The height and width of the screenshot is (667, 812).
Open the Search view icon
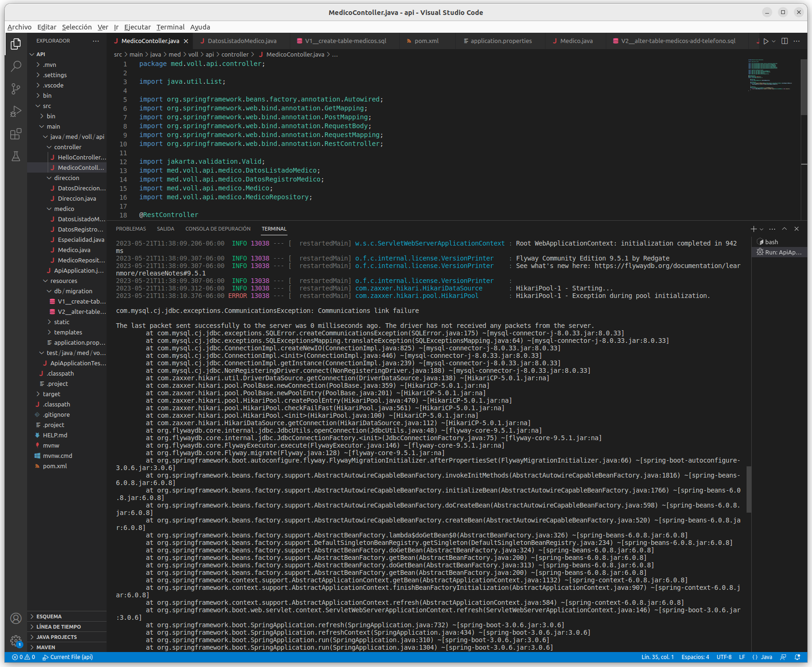(16, 66)
